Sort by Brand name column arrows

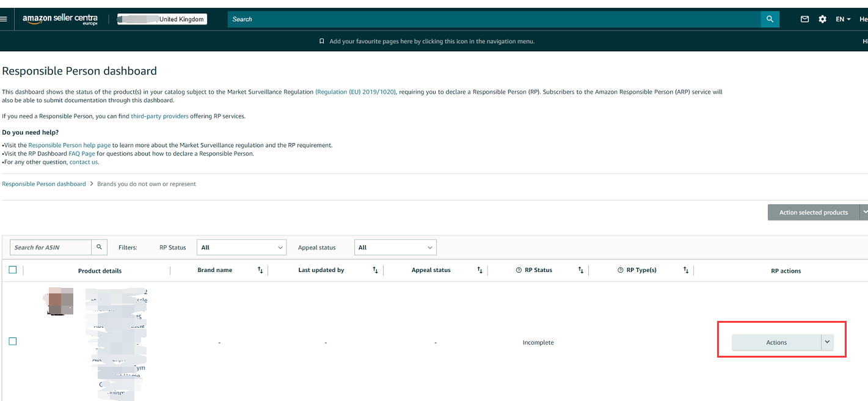point(260,270)
